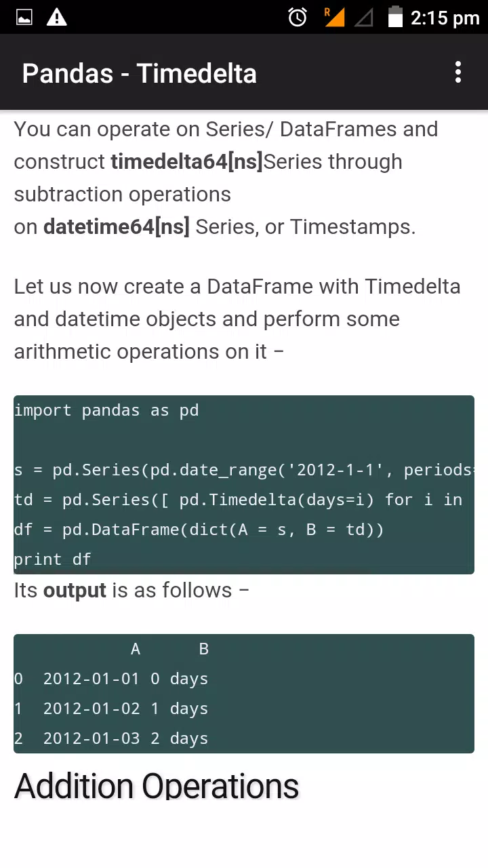Tap the warning triangle notification icon

tap(57, 17)
